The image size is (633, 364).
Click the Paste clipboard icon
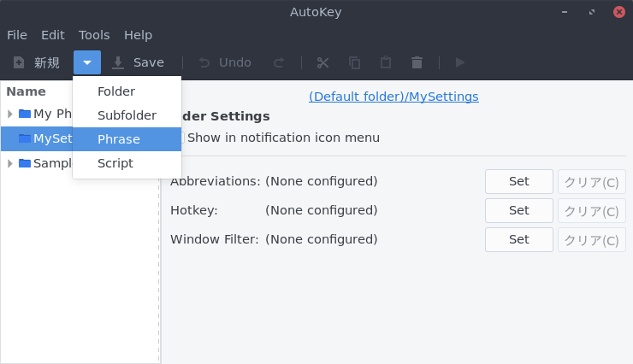[x=386, y=62]
